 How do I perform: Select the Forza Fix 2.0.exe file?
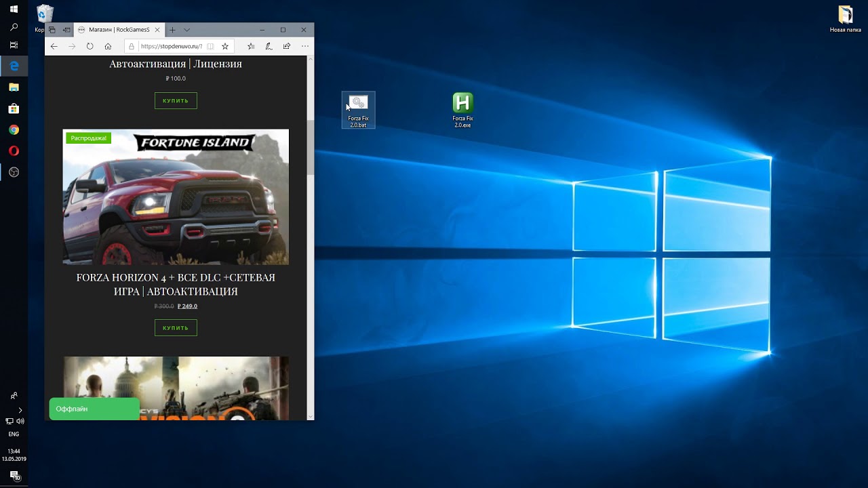pos(462,110)
